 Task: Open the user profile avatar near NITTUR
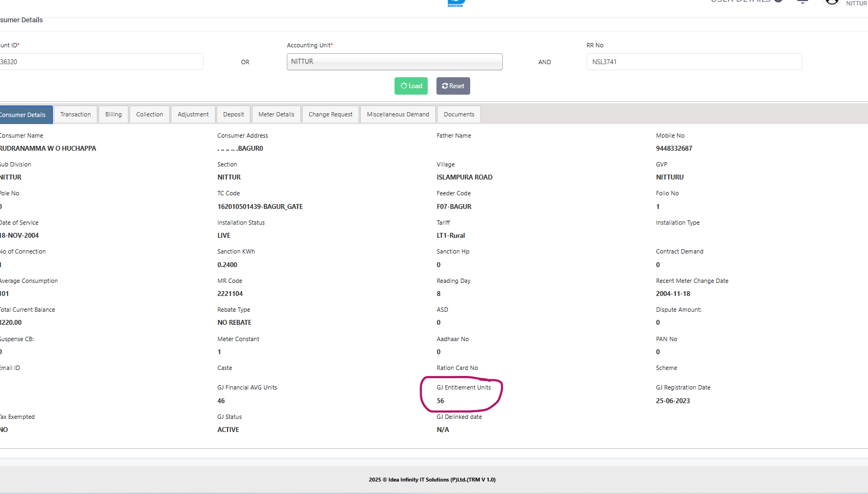[x=832, y=2]
